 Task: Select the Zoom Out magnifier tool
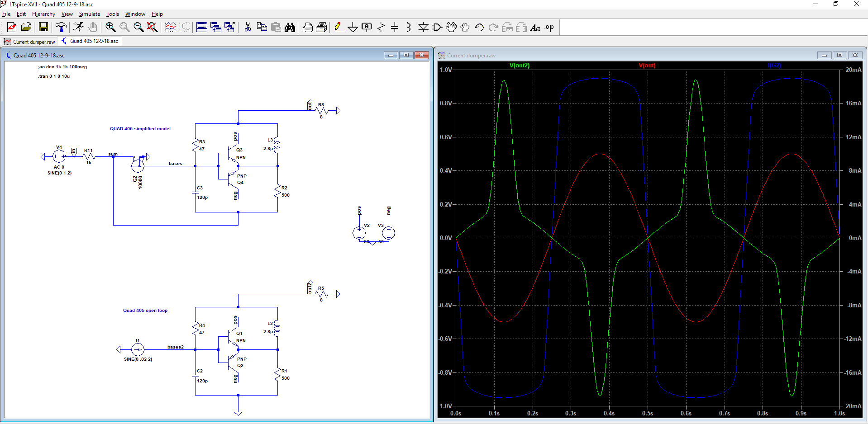tap(138, 28)
